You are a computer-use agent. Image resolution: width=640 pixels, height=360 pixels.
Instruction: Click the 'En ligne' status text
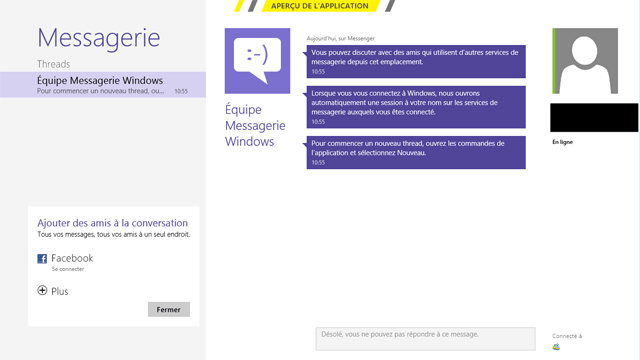pos(562,142)
